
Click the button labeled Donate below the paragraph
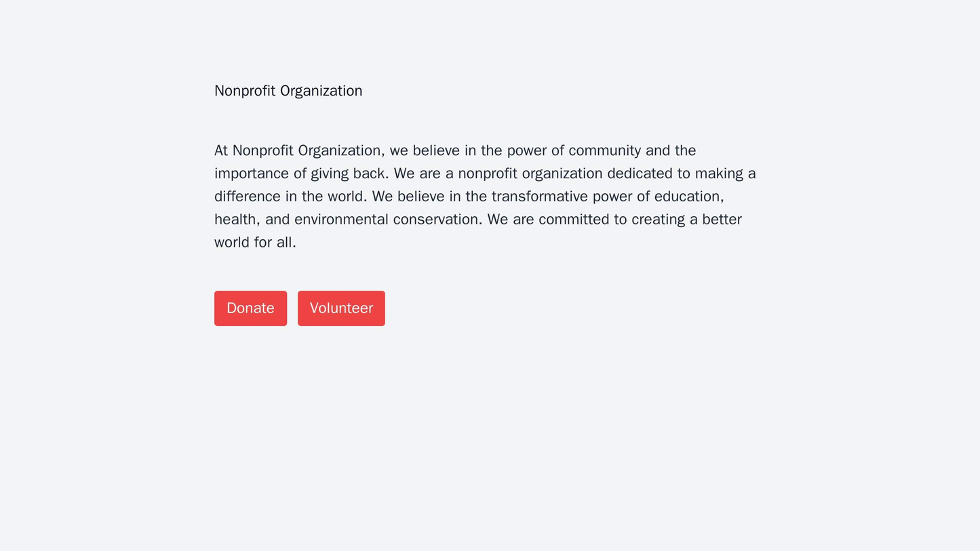(x=250, y=308)
